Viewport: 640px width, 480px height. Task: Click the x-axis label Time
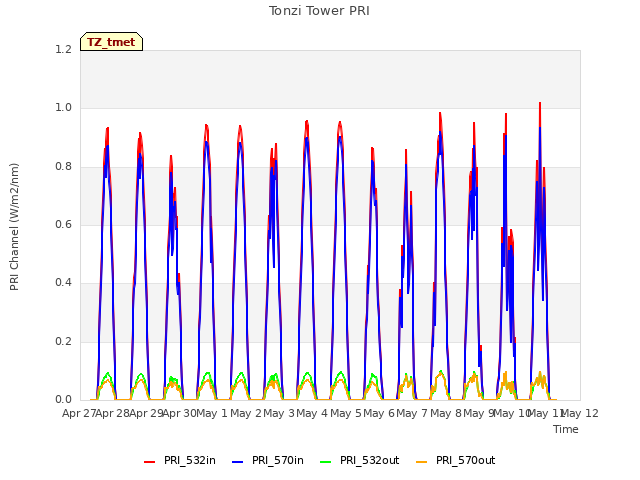pos(566,429)
